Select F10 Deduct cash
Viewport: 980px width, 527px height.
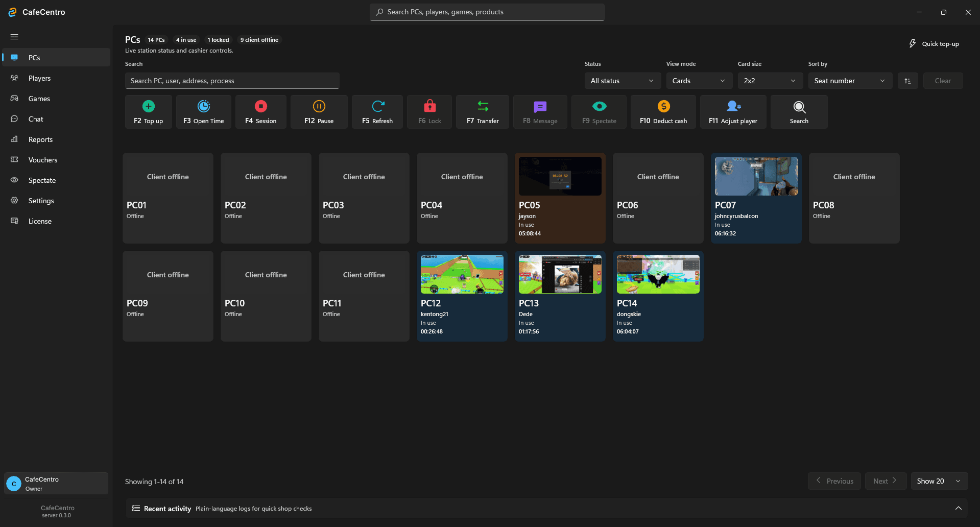(663, 112)
